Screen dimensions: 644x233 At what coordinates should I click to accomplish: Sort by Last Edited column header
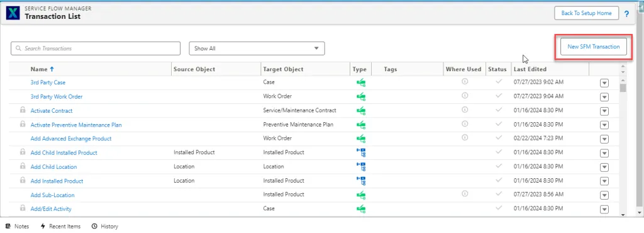pyautogui.click(x=530, y=69)
